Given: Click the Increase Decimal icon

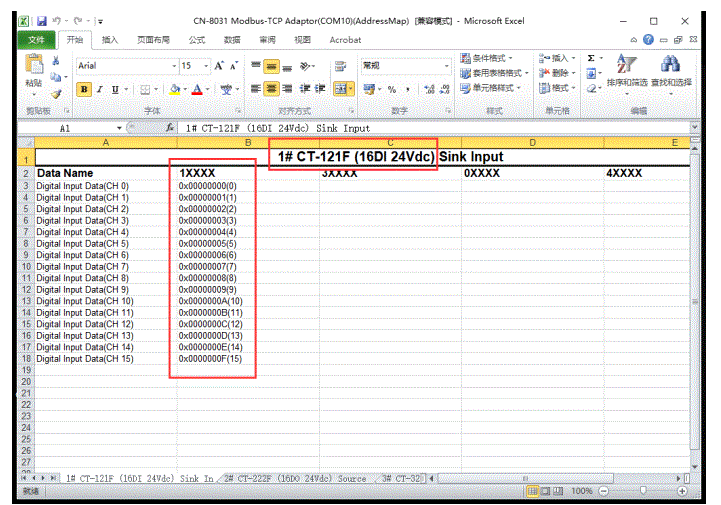Looking at the screenshot, I should pos(429,89).
